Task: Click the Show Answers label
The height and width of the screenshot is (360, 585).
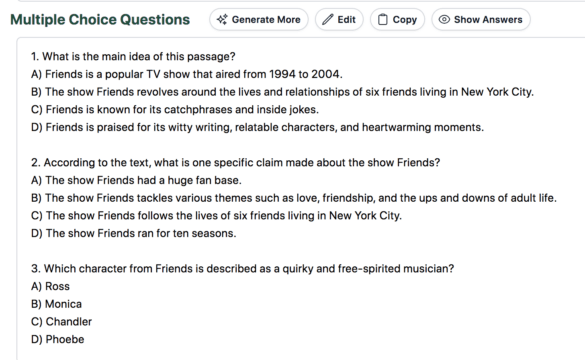Action: 488,19
